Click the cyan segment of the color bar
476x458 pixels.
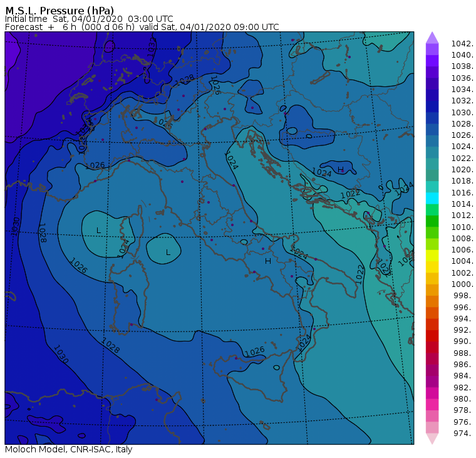click(432, 199)
